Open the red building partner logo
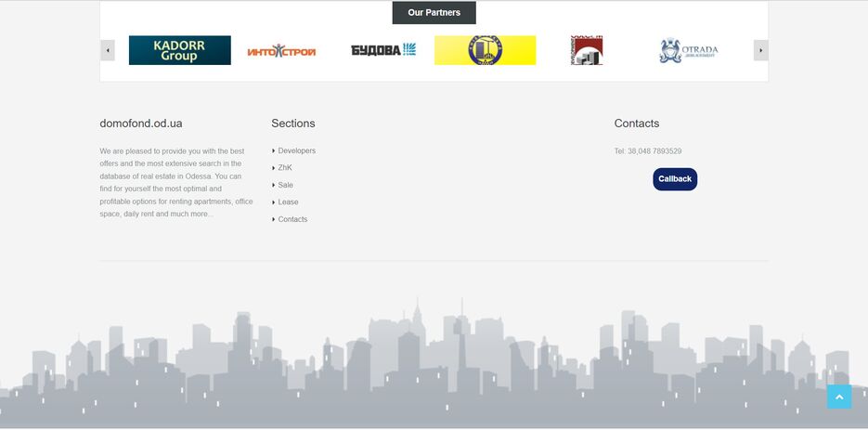This screenshot has width=868, height=430. [x=587, y=50]
